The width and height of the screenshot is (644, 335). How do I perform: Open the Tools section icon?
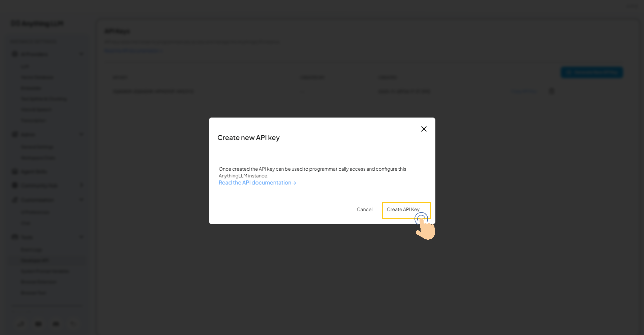point(14,237)
